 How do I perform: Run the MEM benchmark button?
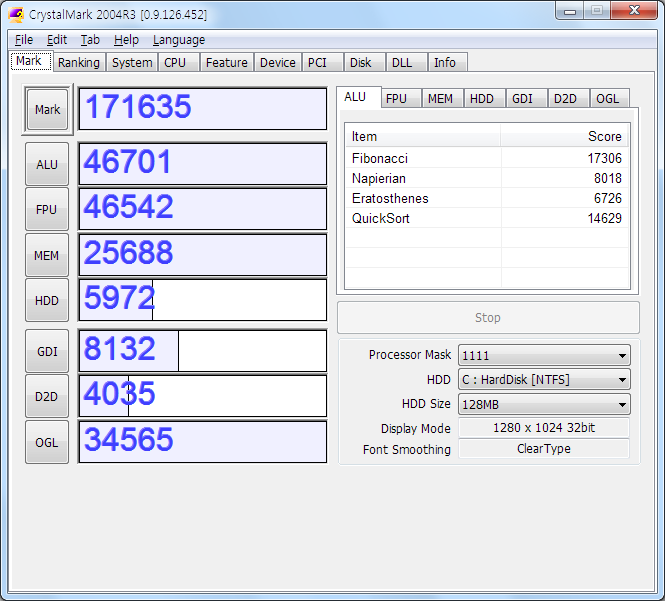click(47, 255)
